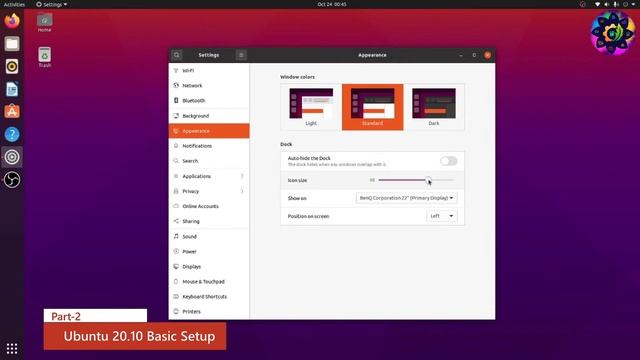Open Help from the dock
640x360 pixels.
[x=12, y=134]
